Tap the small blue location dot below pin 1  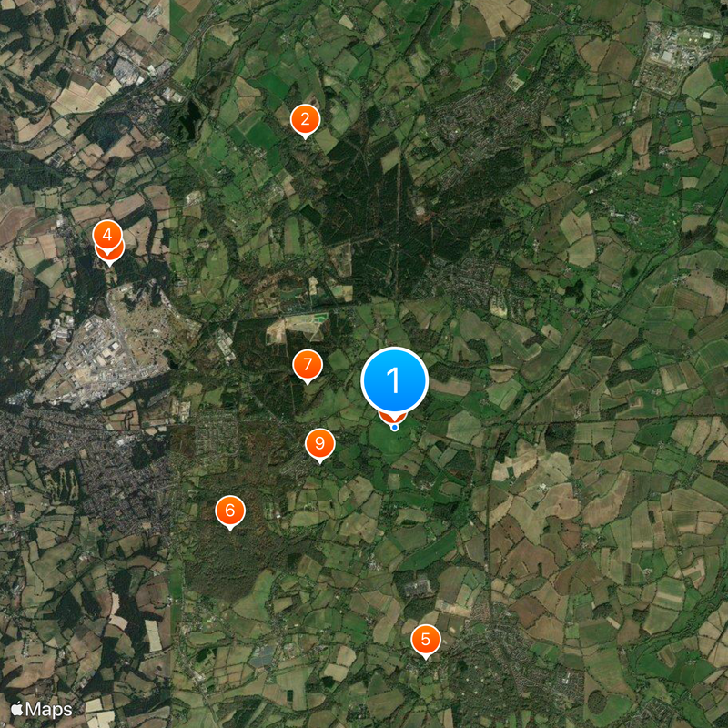[x=394, y=427]
